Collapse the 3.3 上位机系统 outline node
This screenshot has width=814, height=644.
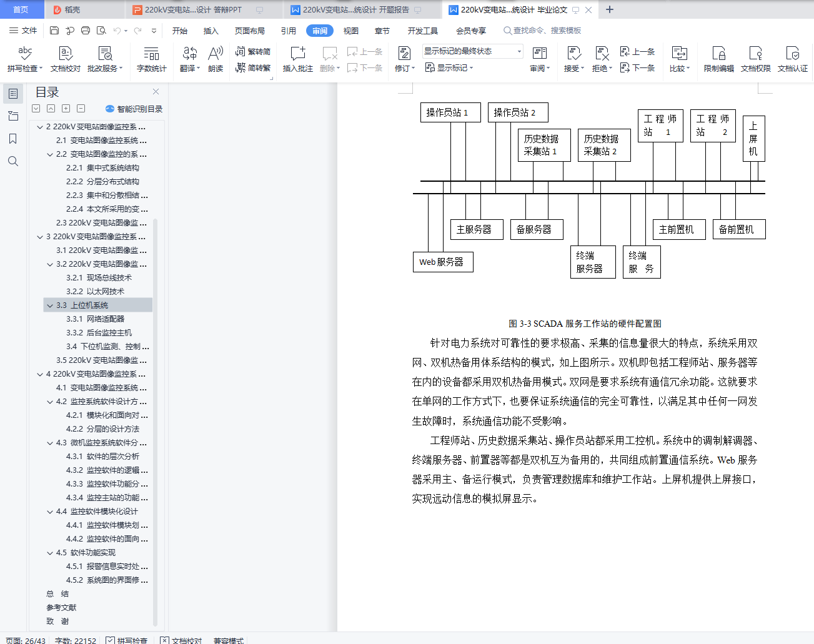pyautogui.click(x=50, y=305)
